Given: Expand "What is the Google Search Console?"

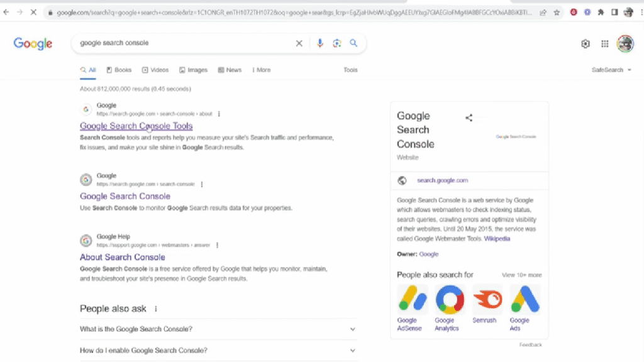Looking at the screenshot, I should pyautogui.click(x=353, y=329).
